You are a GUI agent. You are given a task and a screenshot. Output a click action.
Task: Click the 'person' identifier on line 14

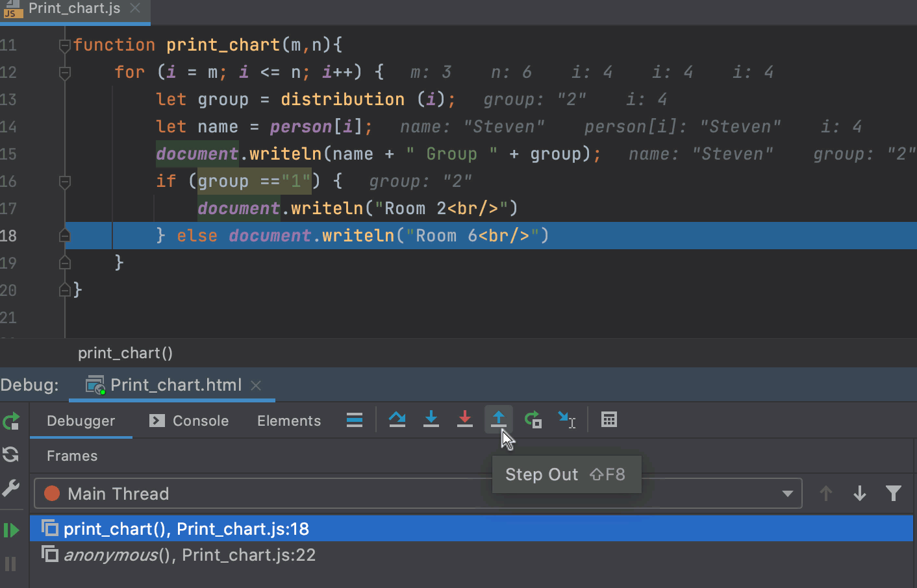click(x=301, y=127)
